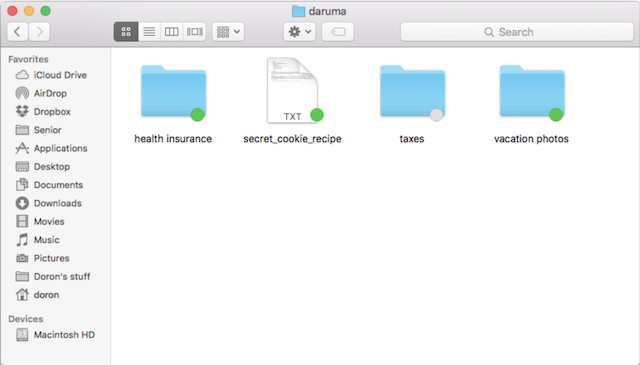Minimize the daruma window
640x365 pixels.
pyautogui.click(x=29, y=11)
